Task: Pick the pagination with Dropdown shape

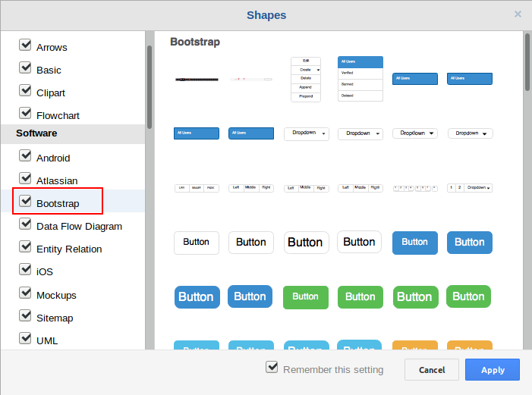Action: click(469, 187)
